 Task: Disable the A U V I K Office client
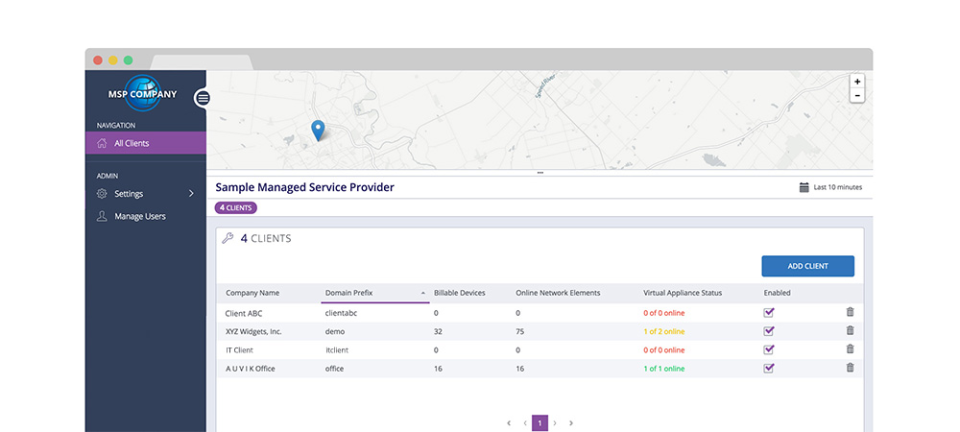pyautogui.click(x=769, y=368)
